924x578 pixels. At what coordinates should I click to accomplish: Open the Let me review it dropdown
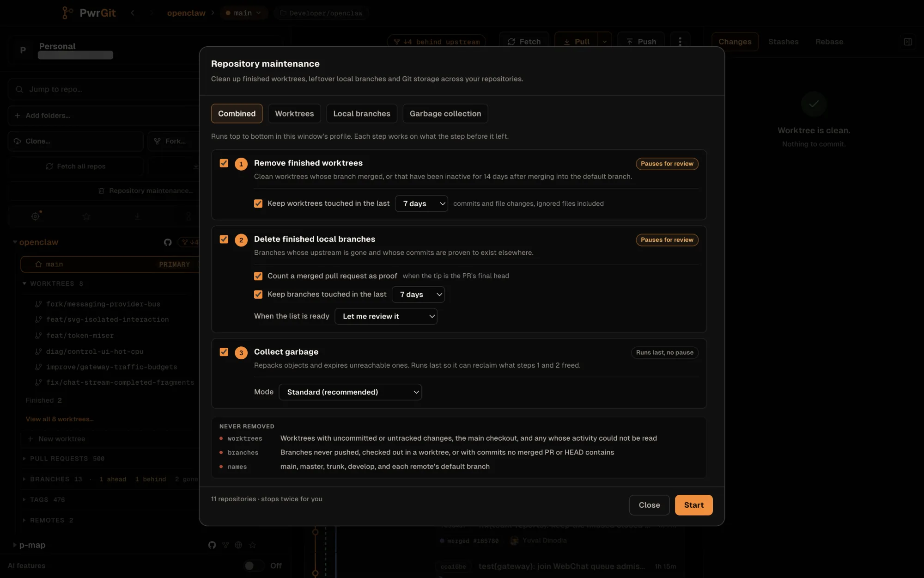tap(386, 316)
